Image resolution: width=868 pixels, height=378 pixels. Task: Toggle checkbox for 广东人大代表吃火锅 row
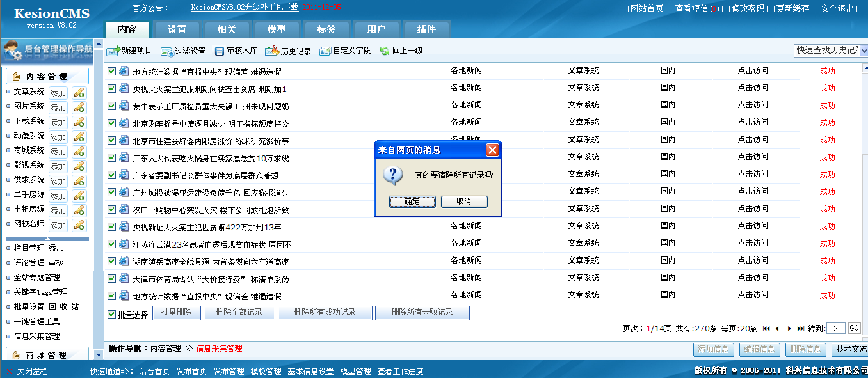coord(112,157)
